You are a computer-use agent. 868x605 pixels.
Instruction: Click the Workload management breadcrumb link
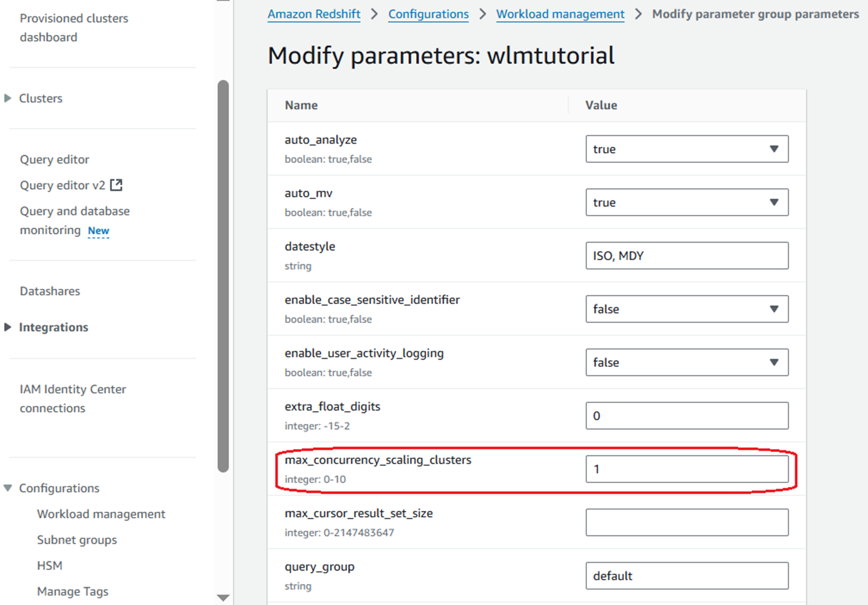click(x=560, y=14)
